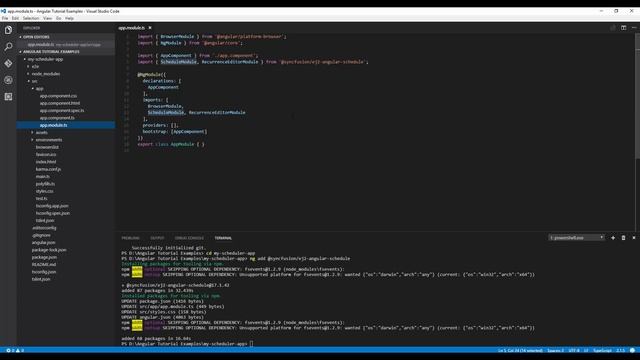This screenshot has width=640, height=360.
Task: Switch to the Terminal panel tab
Action: pos(223,238)
